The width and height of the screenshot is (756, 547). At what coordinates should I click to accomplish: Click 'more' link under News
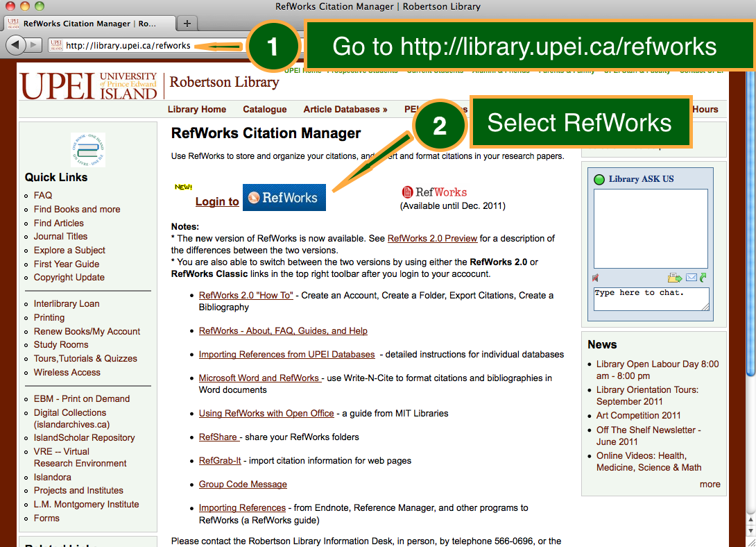point(710,485)
